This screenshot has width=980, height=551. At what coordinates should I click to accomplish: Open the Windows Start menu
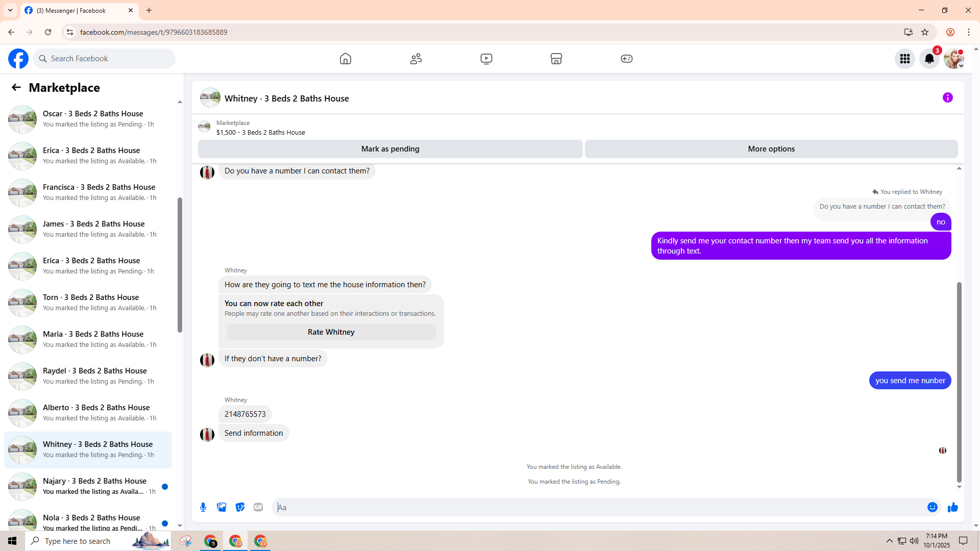[x=12, y=541]
